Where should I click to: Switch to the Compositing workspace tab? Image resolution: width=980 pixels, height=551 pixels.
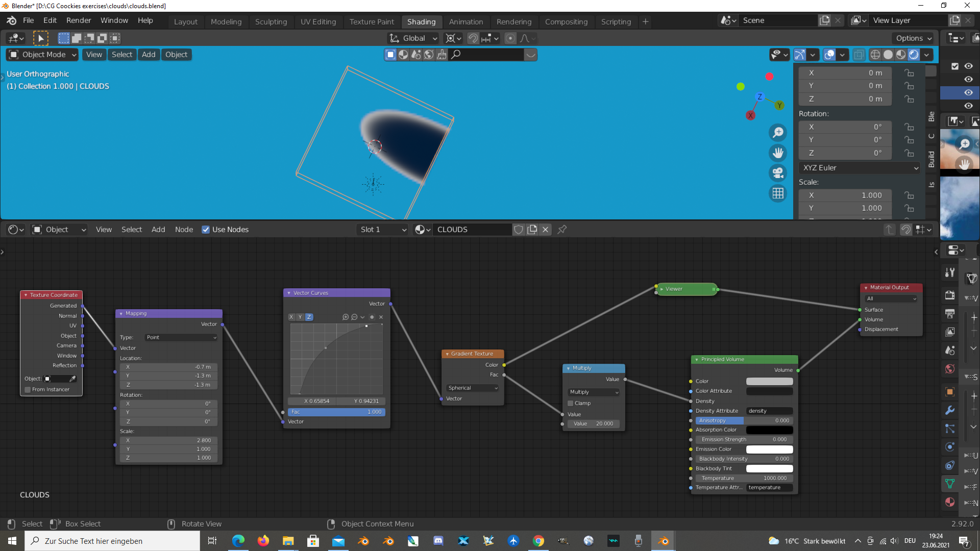[x=566, y=21]
